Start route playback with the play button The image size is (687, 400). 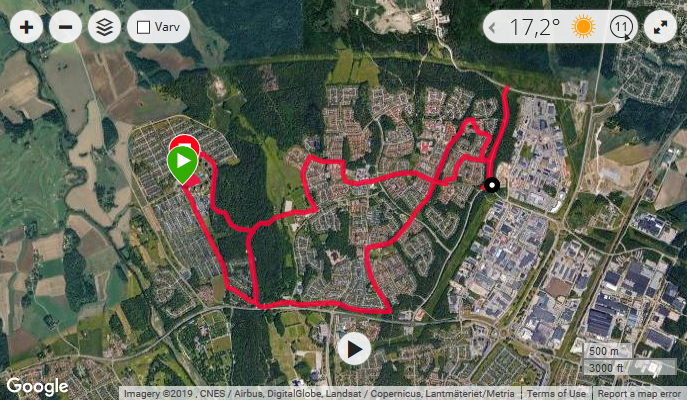coord(354,349)
